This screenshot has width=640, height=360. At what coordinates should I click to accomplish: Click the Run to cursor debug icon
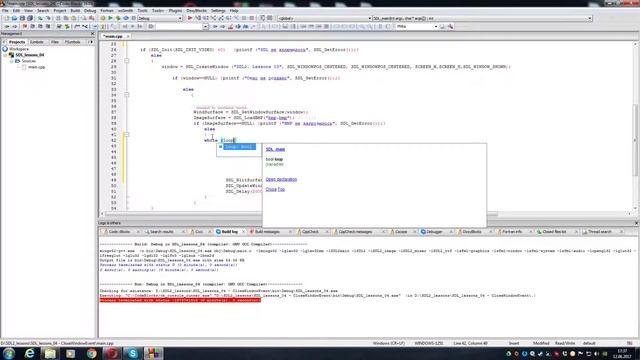tap(198, 18)
